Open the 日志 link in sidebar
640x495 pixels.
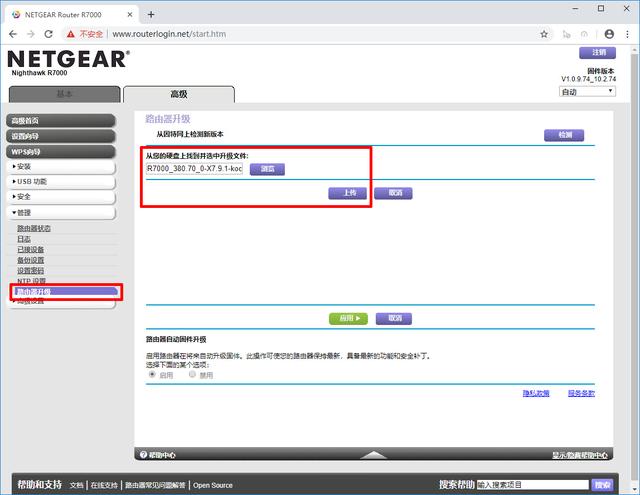tap(24, 239)
